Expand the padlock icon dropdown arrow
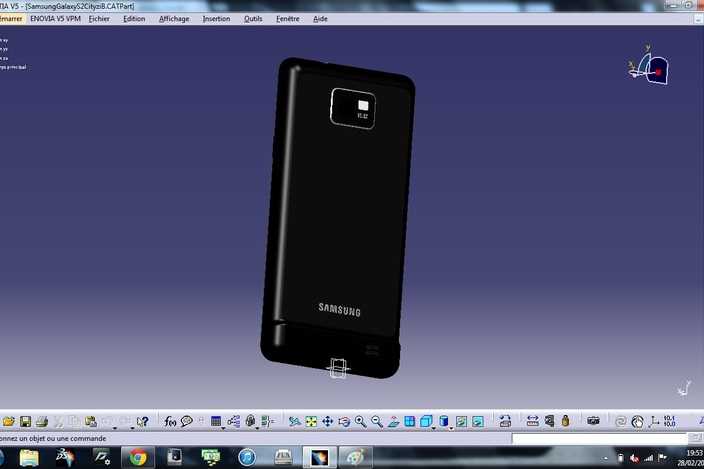 [x=258, y=428]
